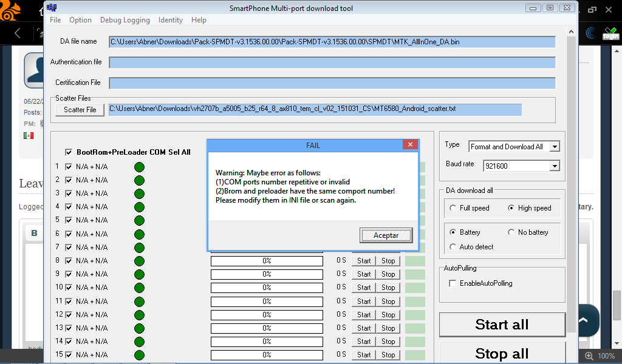Screen dimensions: 622x364
Task: Click Aceptar in the FAIL dialog
Action: [386, 235]
